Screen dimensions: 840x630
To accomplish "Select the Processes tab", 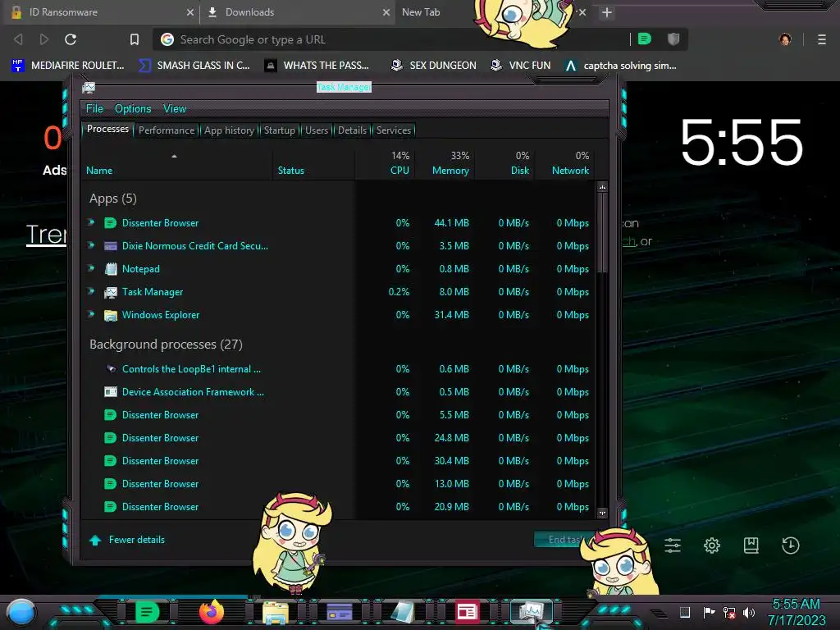I will [107, 129].
